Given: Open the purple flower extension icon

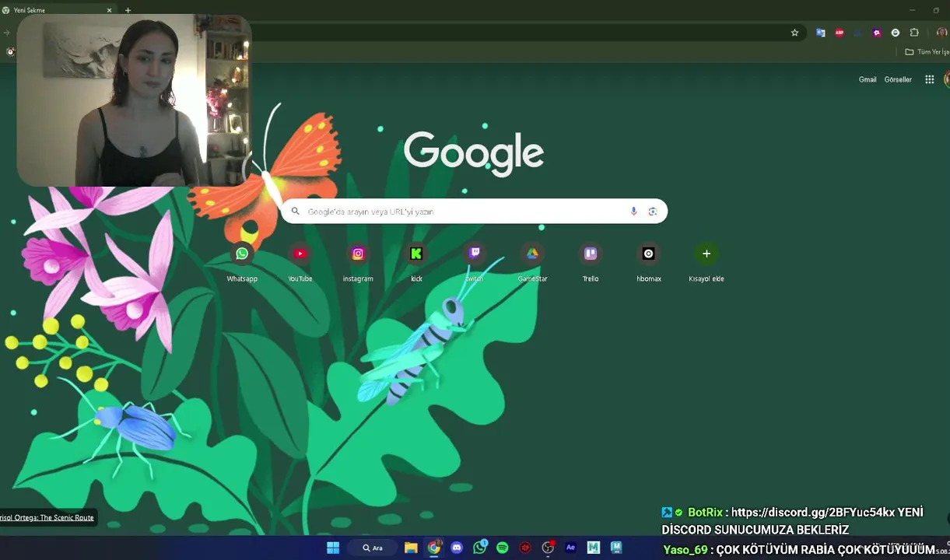Looking at the screenshot, I should point(877,33).
